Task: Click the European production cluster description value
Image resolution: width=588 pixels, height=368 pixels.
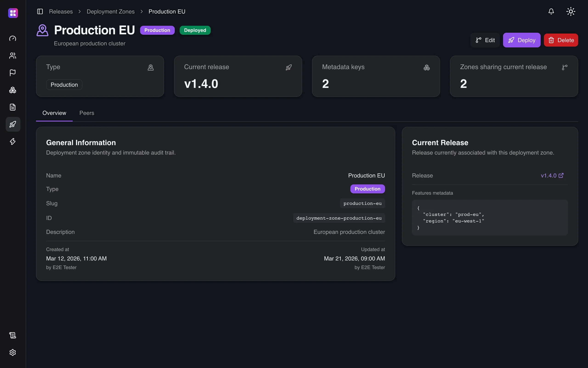Action: [349, 232]
